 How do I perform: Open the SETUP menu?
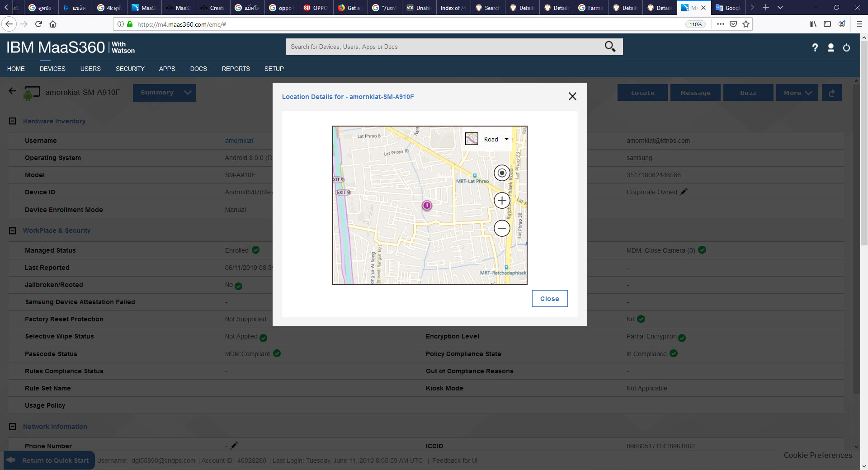coord(274,69)
